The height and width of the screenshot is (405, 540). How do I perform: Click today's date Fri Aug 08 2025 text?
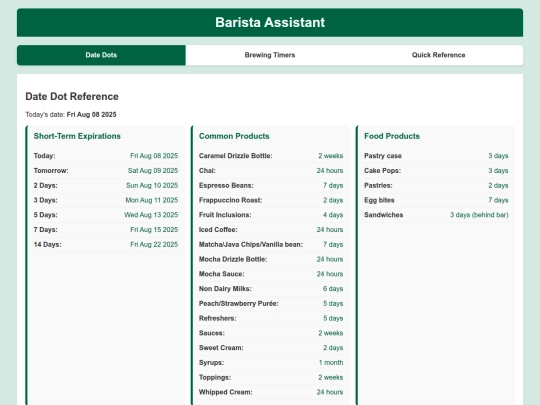pos(91,115)
